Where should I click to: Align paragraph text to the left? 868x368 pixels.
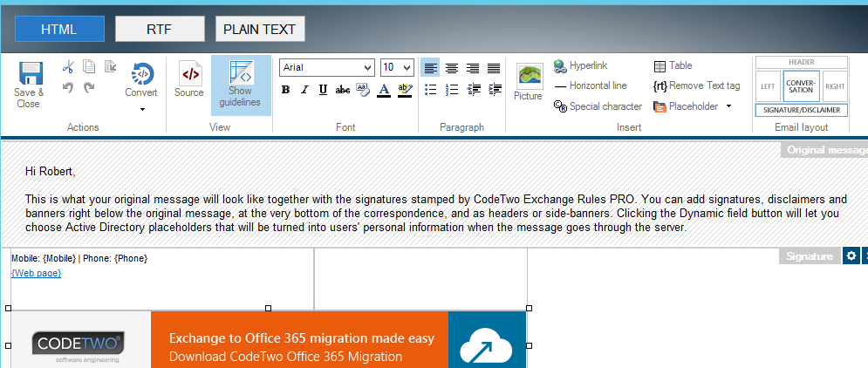431,68
